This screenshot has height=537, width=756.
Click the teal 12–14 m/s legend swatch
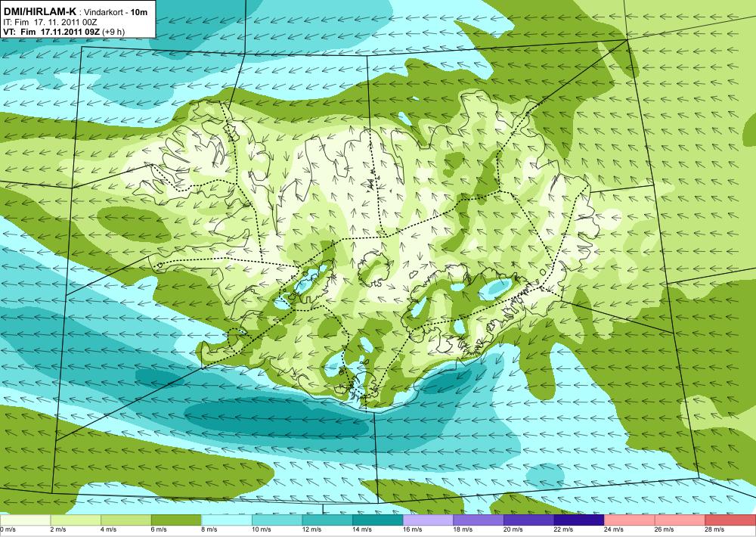327,520
